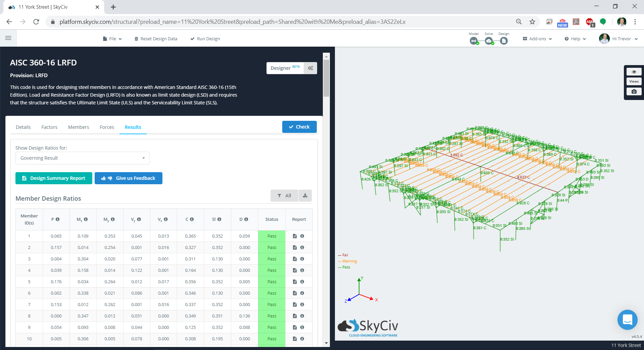Click the 3.392 C ratio label in model

coord(456,155)
